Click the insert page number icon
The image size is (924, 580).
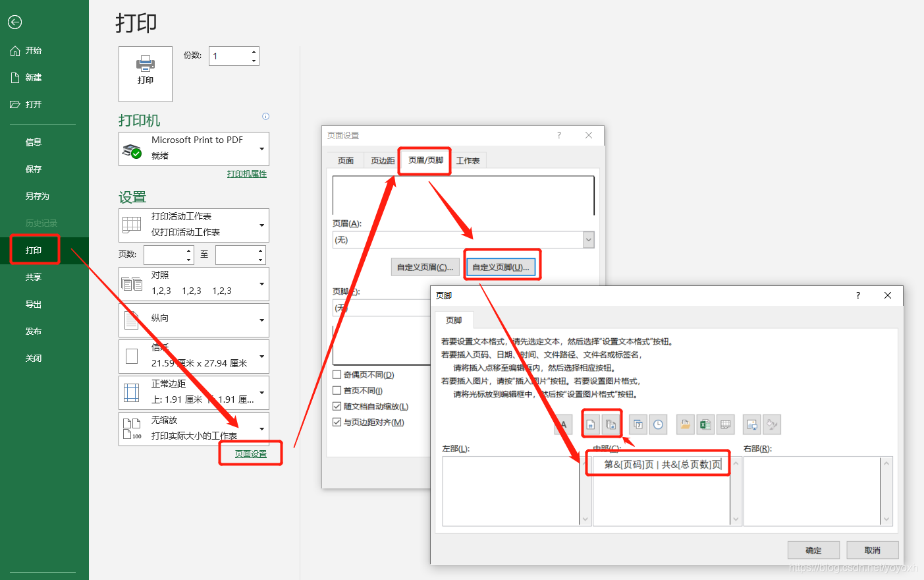click(x=591, y=424)
